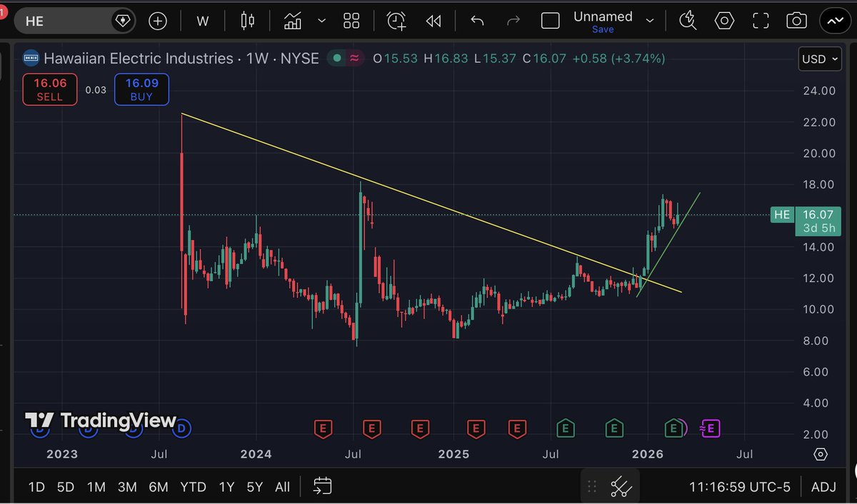This screenshot has height=504, width=857.
Task: Create an alert with clock-plus icon
Action: pyautogui.click(x=396, y=21)
